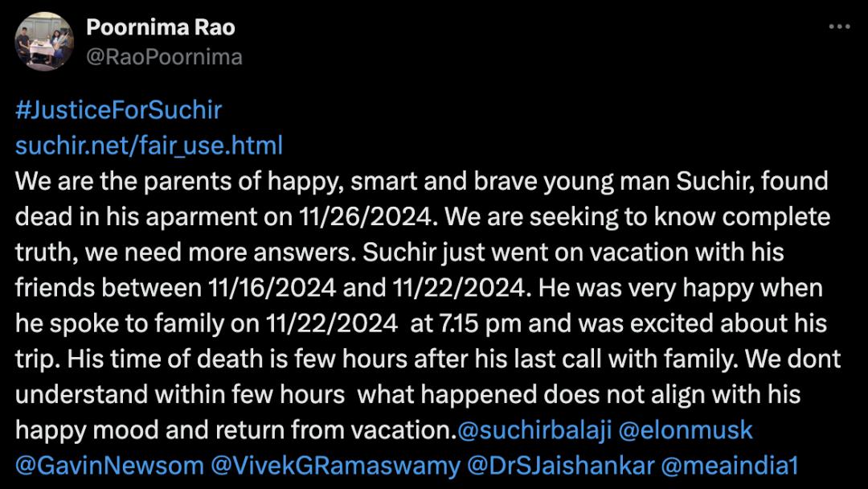Open the @DrSJaishankar mention
The width and height of the screenshot is (868, 489).
click(x=561, y=466)
